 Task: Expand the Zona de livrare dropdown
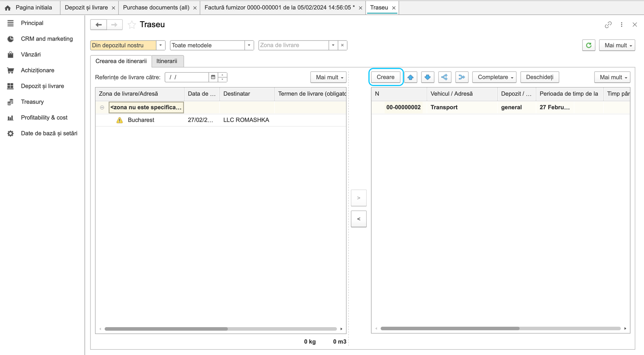coord(333,45)
